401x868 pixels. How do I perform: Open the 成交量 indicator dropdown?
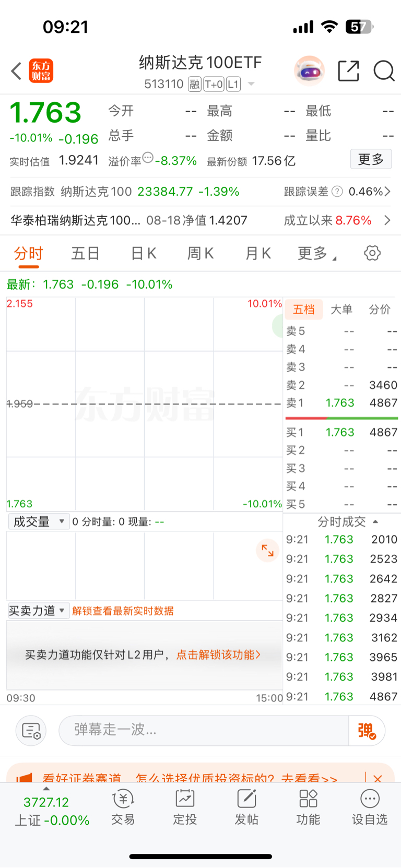pyautogui.click(x=39, y=521)
